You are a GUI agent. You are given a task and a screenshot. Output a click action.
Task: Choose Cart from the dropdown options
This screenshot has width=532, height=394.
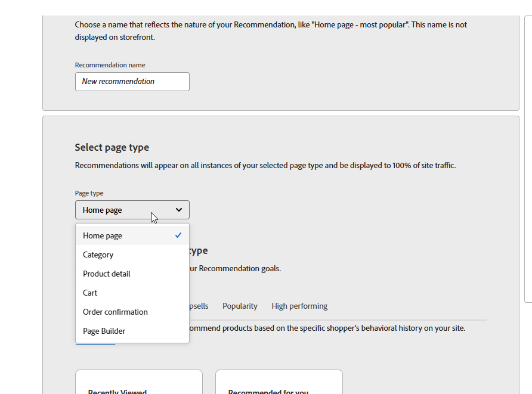click(90, 293)
